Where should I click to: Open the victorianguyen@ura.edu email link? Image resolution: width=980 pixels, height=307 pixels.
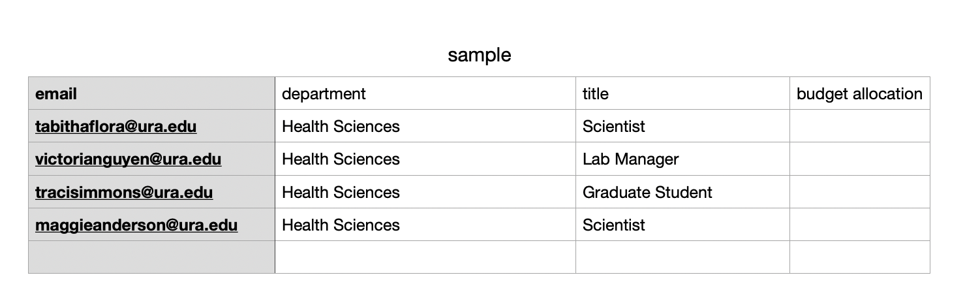(x=128, y=159)
